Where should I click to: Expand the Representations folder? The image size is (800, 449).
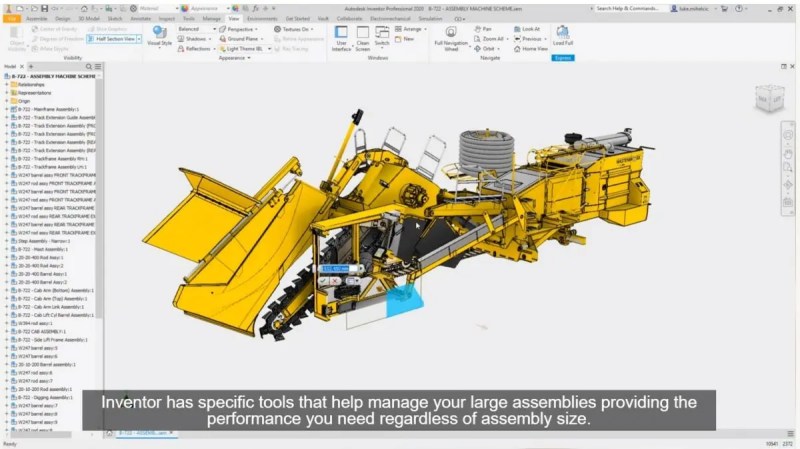click(x=7, y=93)
